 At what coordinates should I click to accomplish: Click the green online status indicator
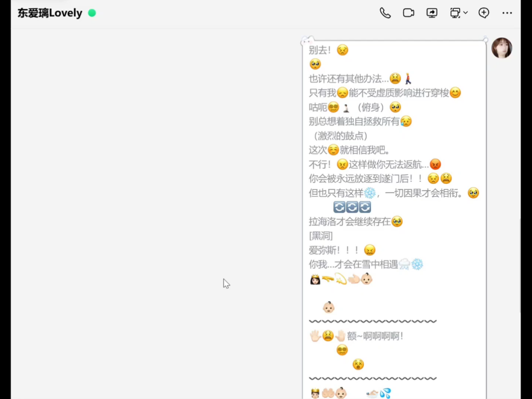coord(92,12)
